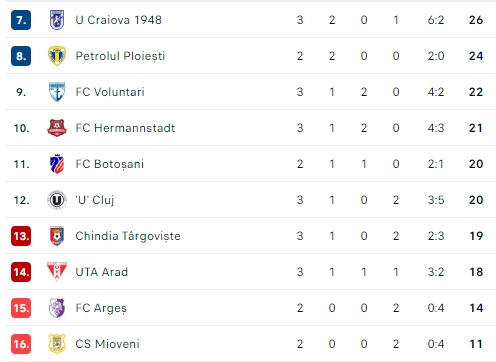Open the CS Mioveni team page

[107, 344]
